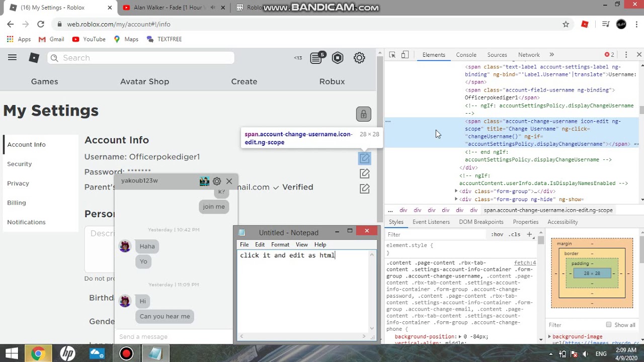Click breadcrumb ellipsis in DevTools path

click(390, 210)
